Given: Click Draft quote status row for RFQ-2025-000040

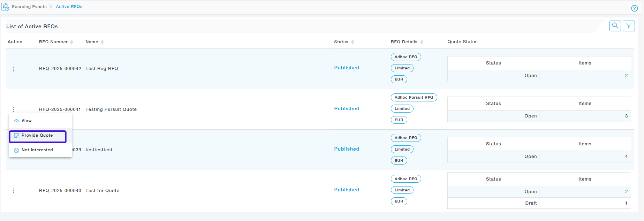Looking at the screenshot, I should pyautogui.click(x=531, y=203).
